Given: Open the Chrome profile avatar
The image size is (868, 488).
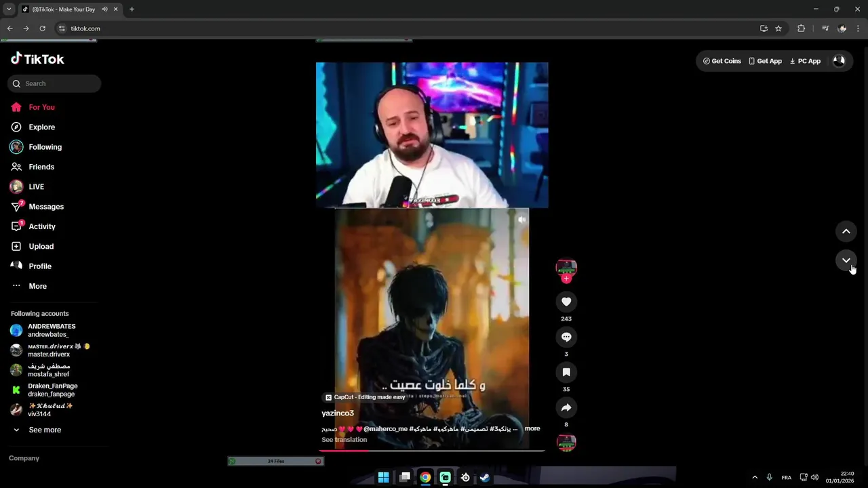Looking at the screenshot, I should [x=842, y=28].
